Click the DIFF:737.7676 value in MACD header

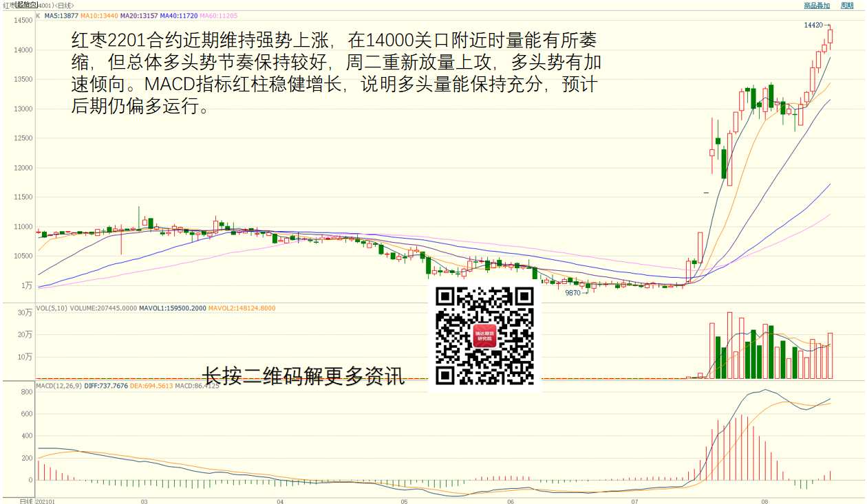[105, 386]
